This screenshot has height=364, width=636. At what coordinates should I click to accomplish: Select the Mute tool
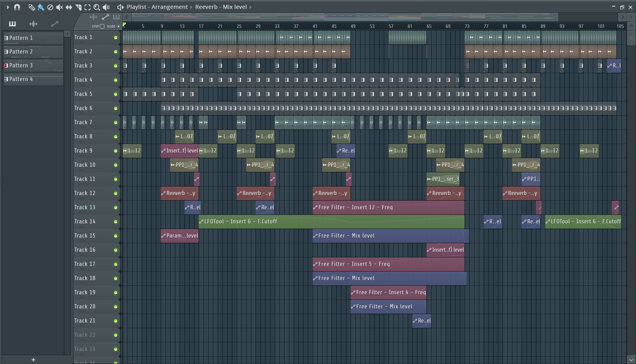(59, 7)
